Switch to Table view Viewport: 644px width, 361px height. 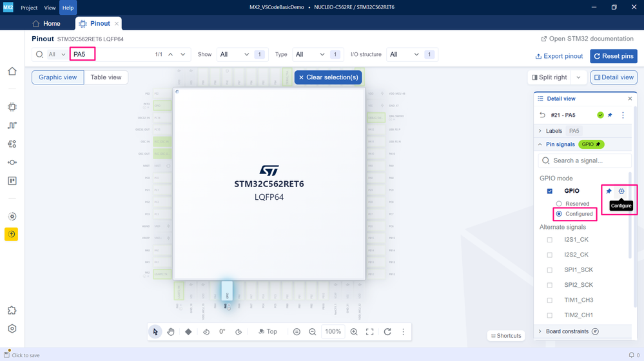pos(106,77)
